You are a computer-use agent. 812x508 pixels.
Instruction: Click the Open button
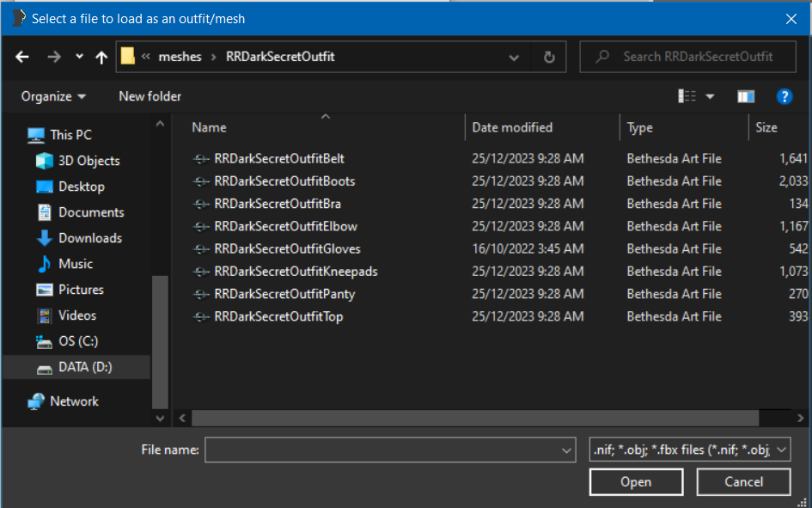pos(636,482)
